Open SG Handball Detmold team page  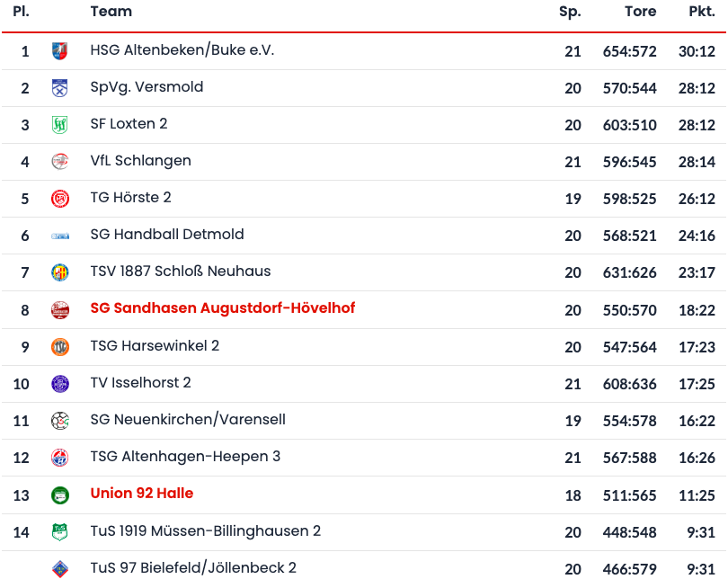pyautogui.click(x=167, y=235)
